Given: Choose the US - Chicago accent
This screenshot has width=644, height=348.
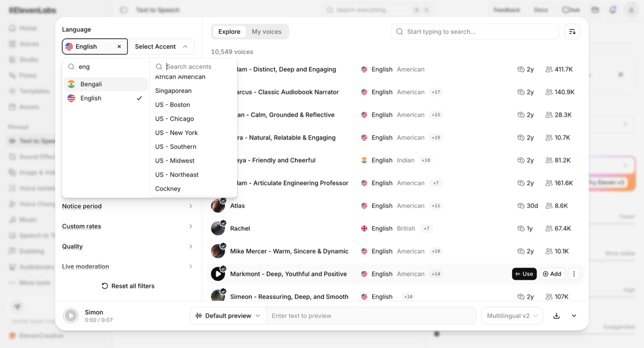Looking at the screenshot, I should click(174, 119).
